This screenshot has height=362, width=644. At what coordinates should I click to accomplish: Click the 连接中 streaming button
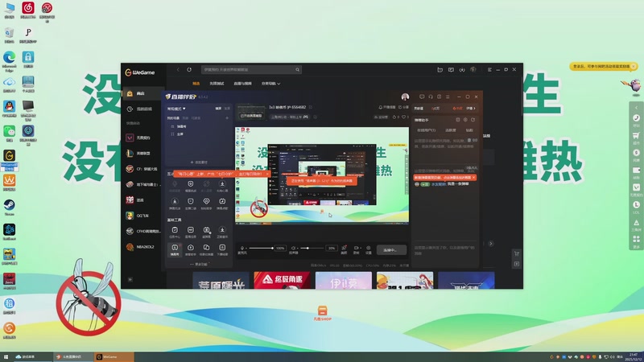point(391,249)
